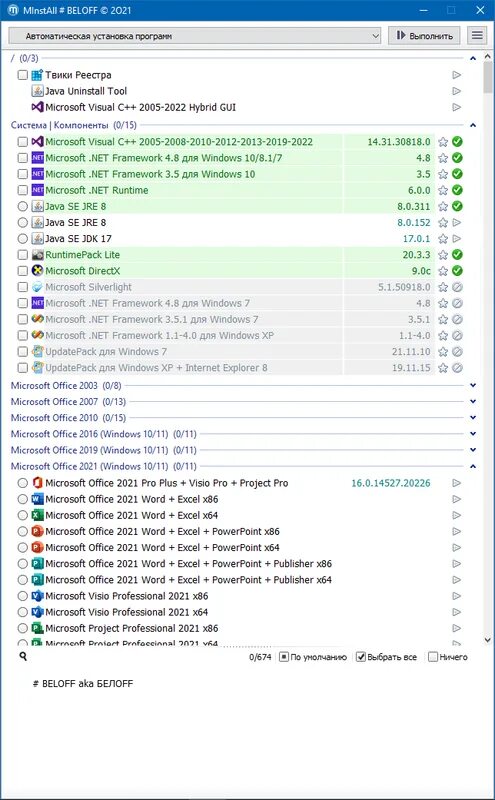Collapse the Система | Компоненты group
Viewport: 495px width, 800px height.
coord(473,125)
